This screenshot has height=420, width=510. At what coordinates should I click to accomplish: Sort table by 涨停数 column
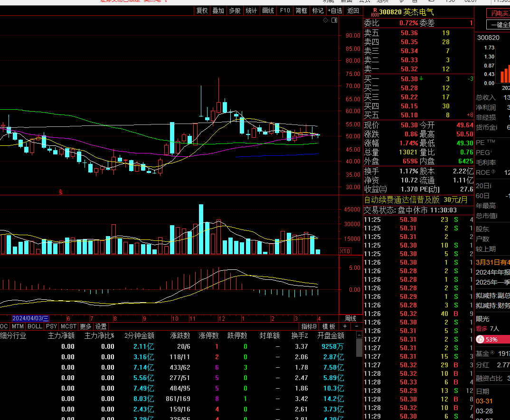208,336
